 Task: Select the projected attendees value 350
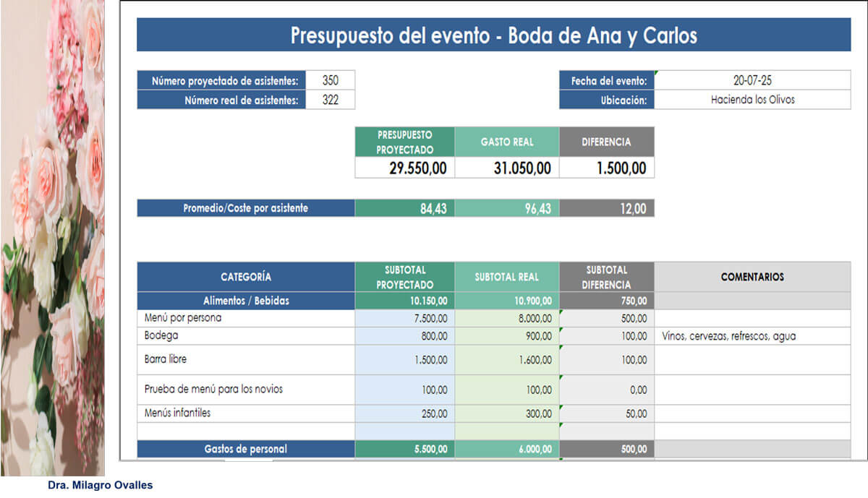click(330, 81)
